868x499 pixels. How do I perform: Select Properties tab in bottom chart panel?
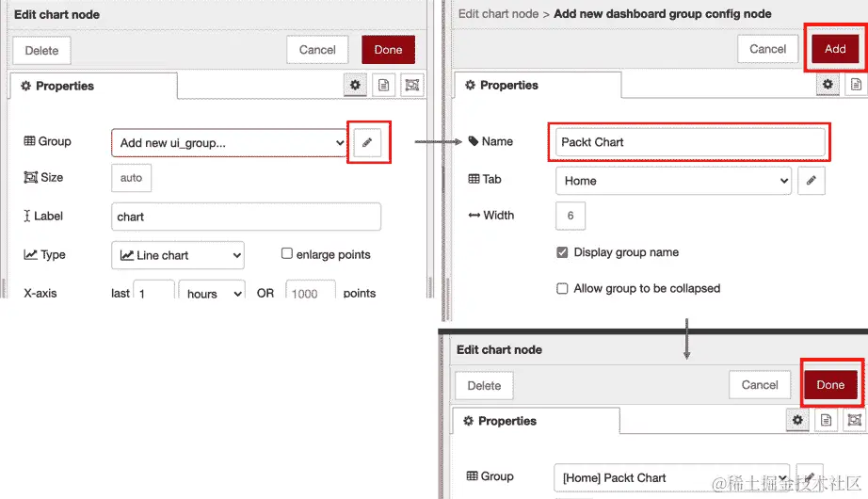point(536,421)
